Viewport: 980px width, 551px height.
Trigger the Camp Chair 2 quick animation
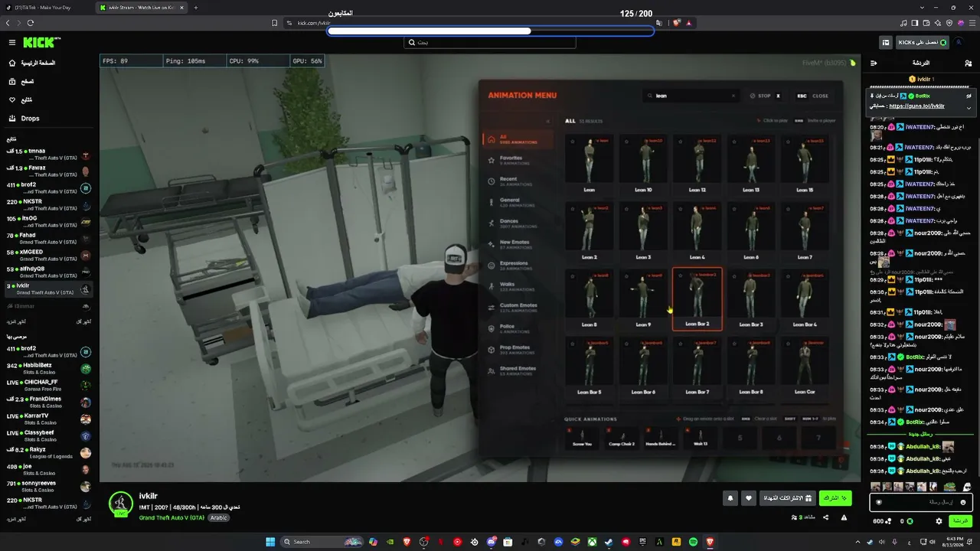click(x=622, y=438)
